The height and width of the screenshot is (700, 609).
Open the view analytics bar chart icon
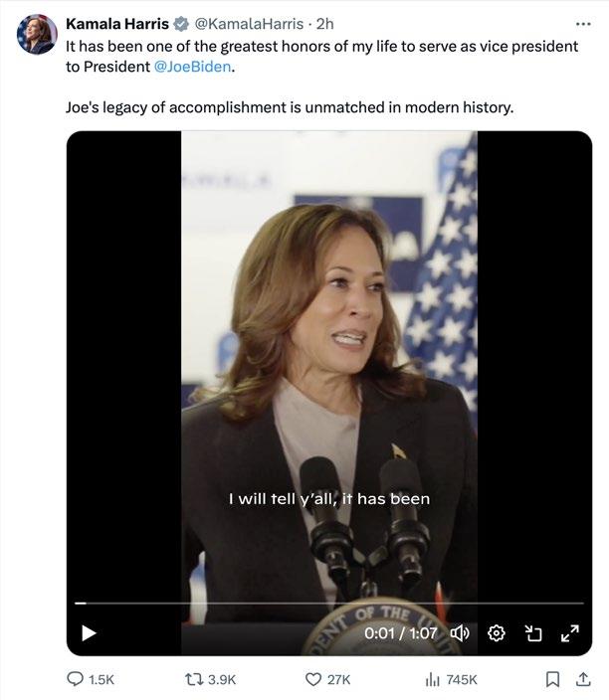click(x=433, y=679)
